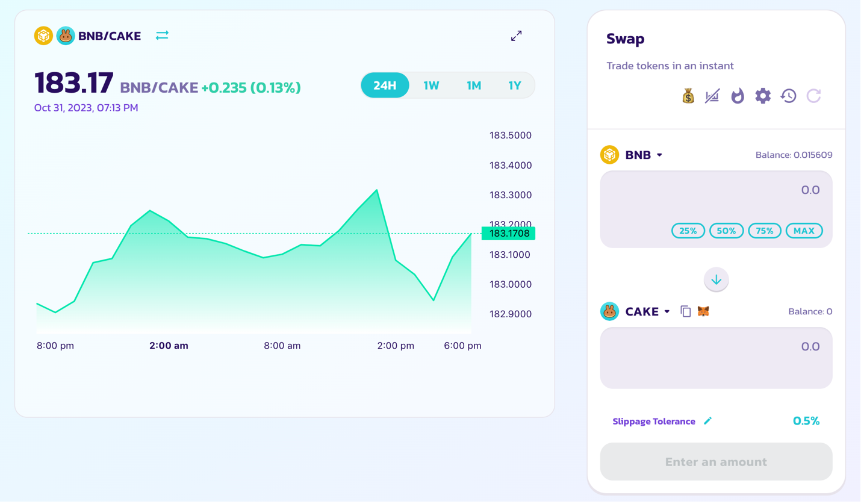
Task: Click the 8:00 am time axis label
Action: tap(282, 346)
